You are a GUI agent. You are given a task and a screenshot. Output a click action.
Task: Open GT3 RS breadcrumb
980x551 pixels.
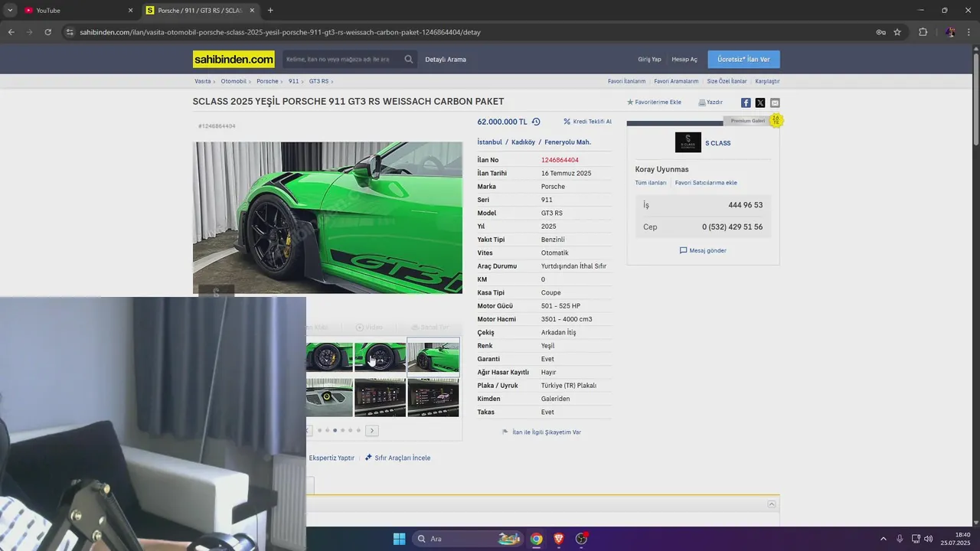click(x=318, y=81)
